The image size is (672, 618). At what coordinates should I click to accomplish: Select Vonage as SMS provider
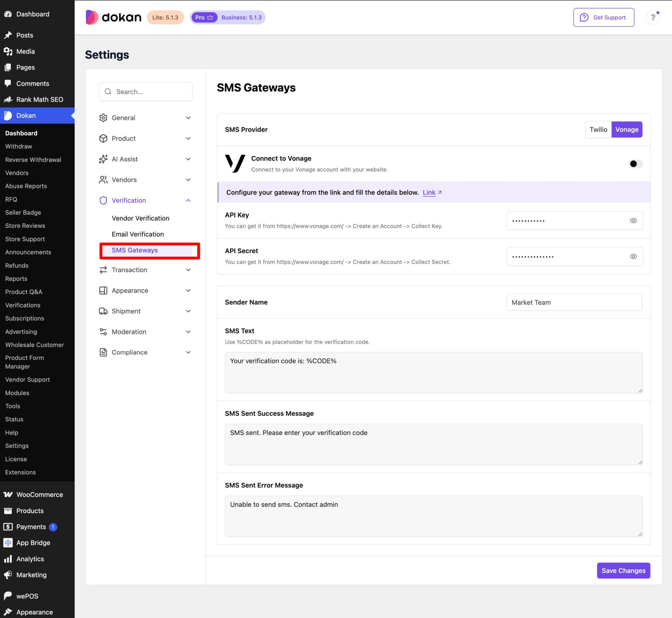(x=626, y=130)
